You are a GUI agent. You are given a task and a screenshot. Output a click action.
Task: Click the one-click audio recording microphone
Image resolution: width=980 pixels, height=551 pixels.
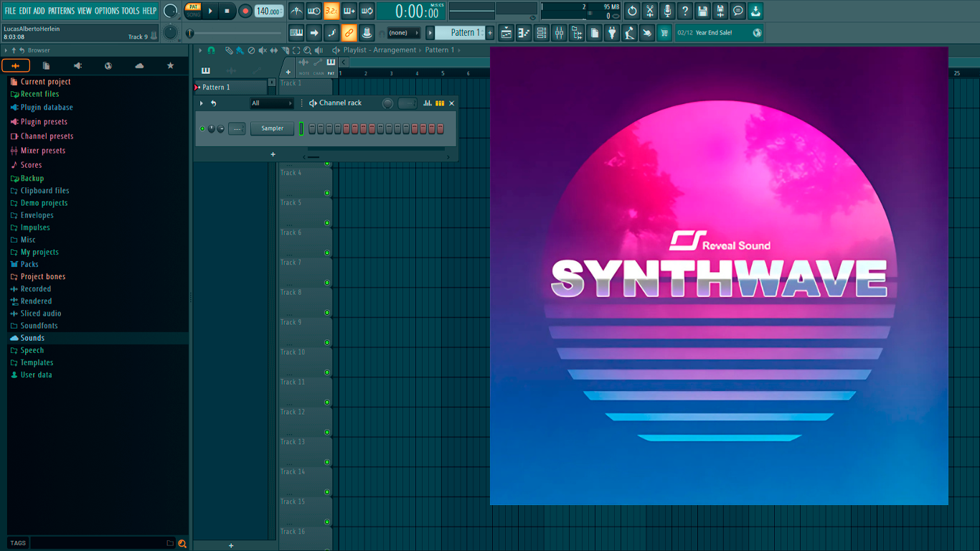coord(667,11)
